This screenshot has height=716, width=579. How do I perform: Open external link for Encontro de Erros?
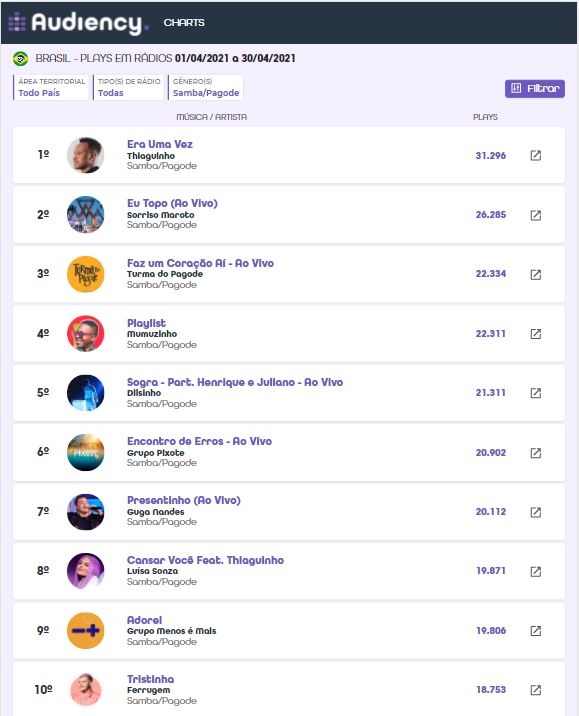536,453
